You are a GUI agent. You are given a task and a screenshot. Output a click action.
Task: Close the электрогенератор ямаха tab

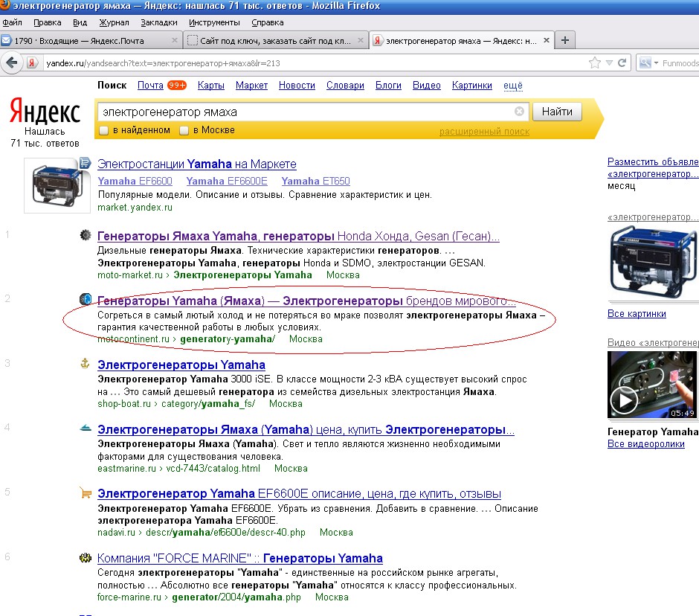click(546, 40)
